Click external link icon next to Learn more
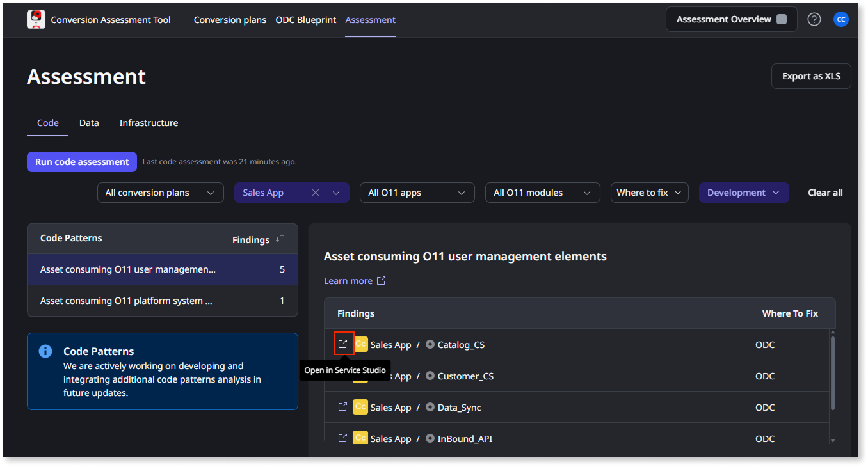Image resolution: width=868 pixels, height=467 pixels. 381,281
